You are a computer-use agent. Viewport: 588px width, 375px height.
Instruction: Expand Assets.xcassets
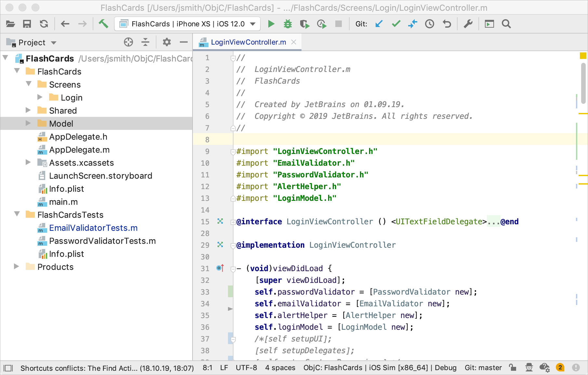coord(28,162)
